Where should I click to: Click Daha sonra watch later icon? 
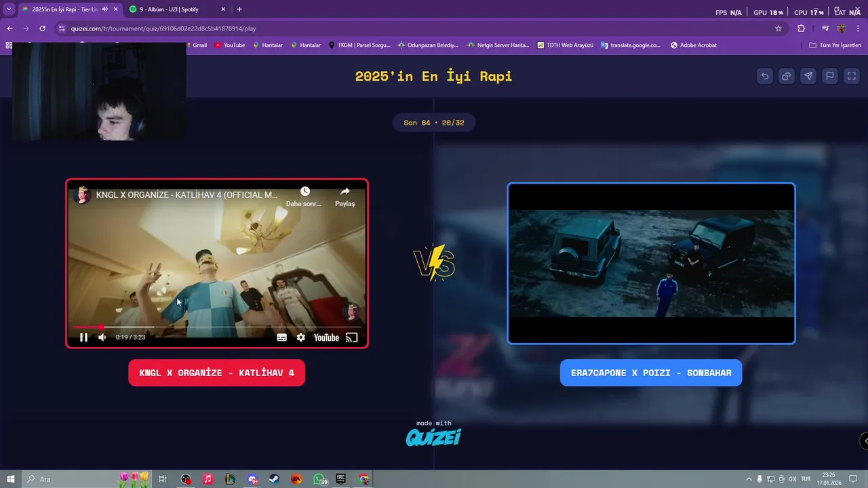304,192
